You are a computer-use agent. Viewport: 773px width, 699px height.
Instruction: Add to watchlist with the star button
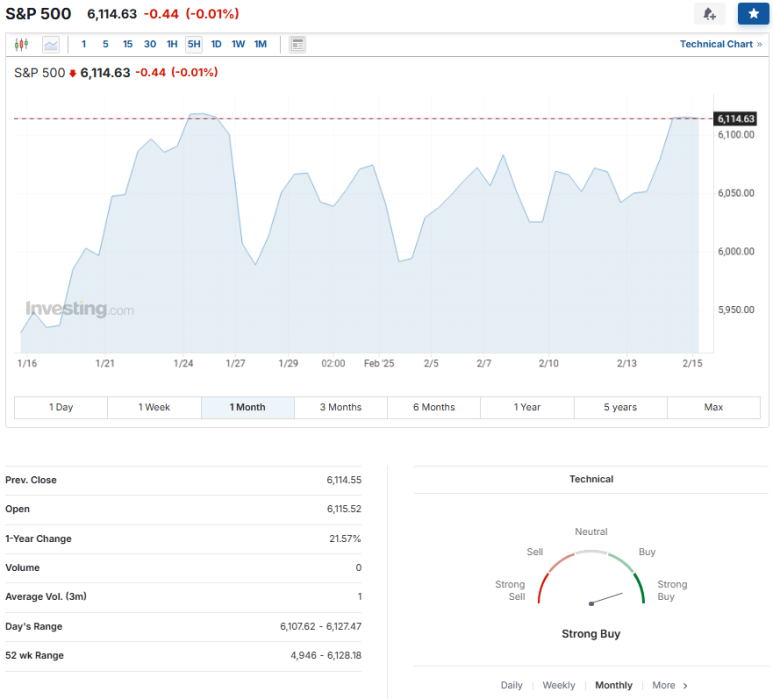pos(753,14)
